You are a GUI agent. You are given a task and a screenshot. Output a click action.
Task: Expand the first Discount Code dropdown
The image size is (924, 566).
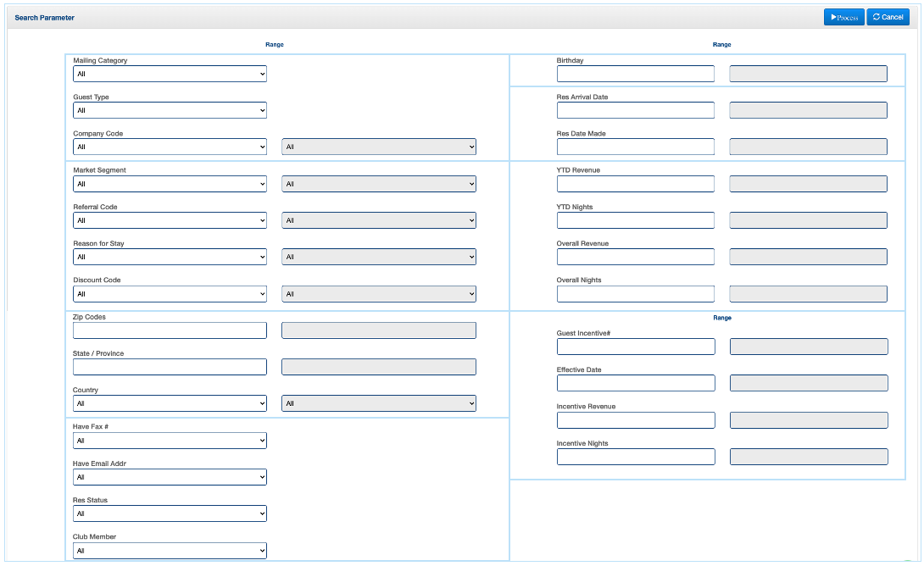(170, 294)
